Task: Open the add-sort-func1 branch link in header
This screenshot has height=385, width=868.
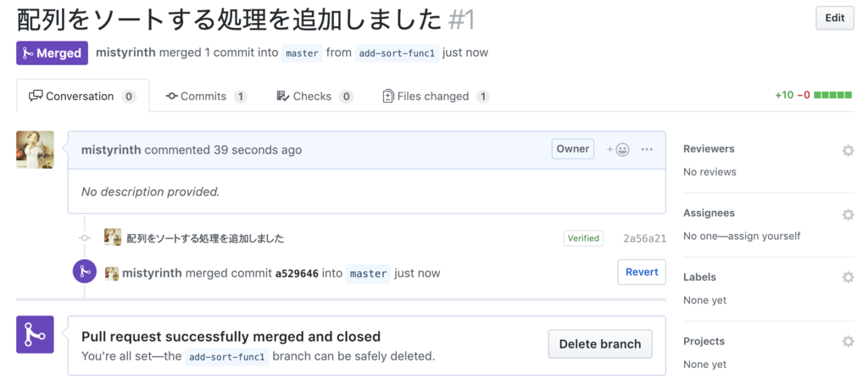Action: [x=397, y=53]
